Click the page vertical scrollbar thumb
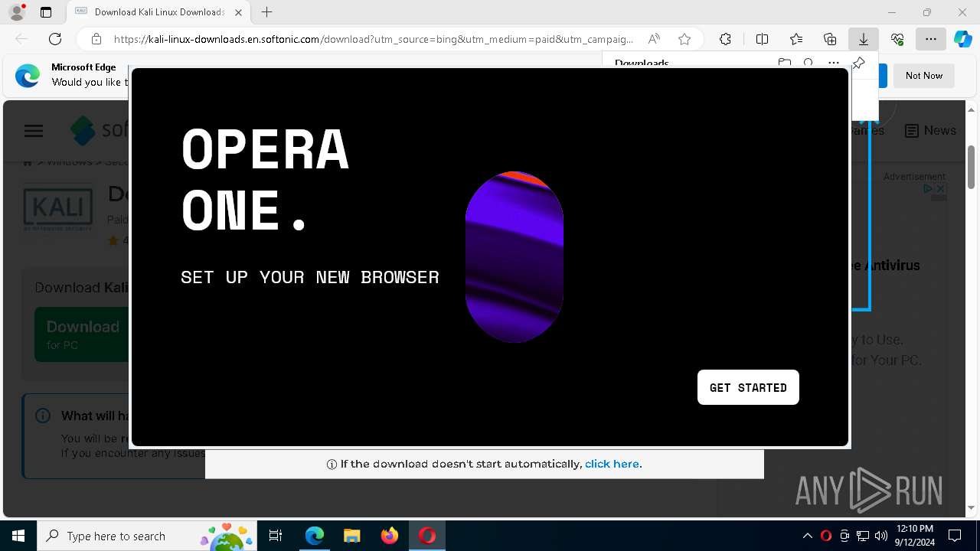 click(971, 167)
